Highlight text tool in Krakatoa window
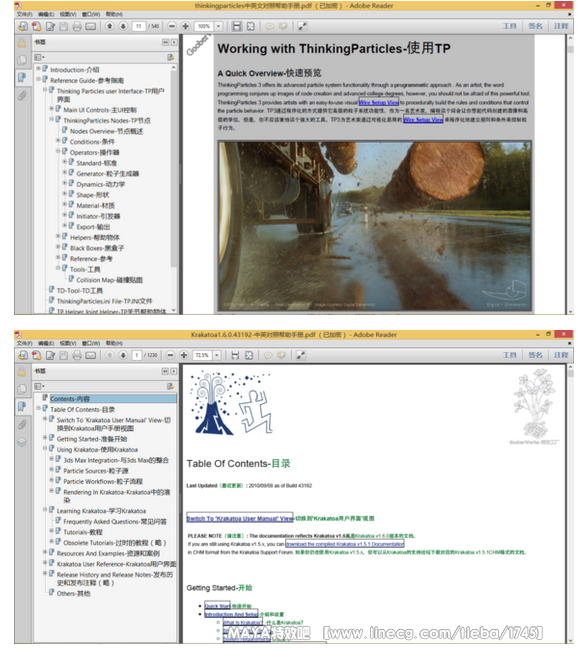The image size is (577, 650). click(281, 355)
